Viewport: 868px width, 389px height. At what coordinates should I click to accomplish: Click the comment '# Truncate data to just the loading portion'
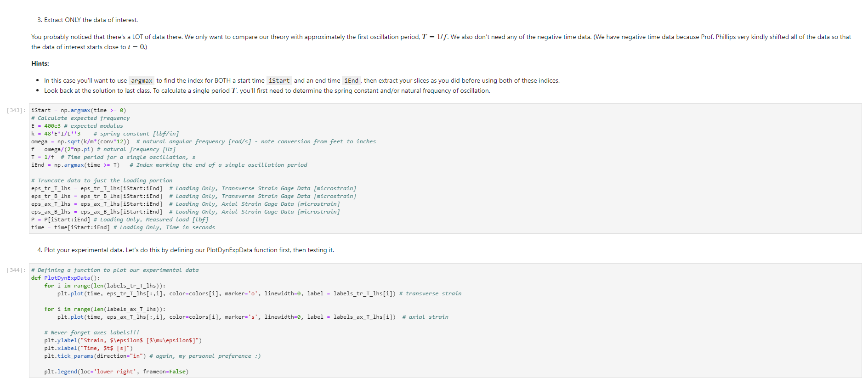coord(102,180)
